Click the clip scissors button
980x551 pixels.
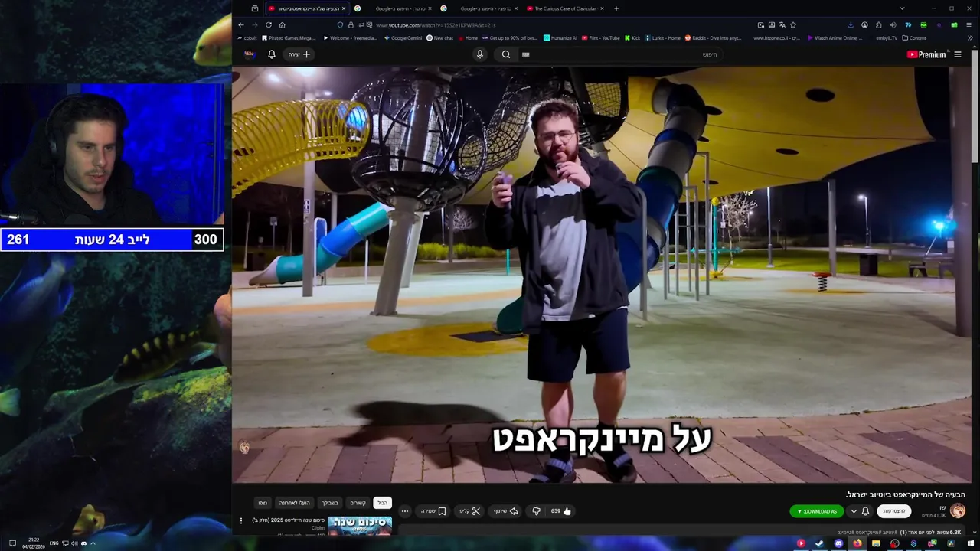tap(469, 511)
